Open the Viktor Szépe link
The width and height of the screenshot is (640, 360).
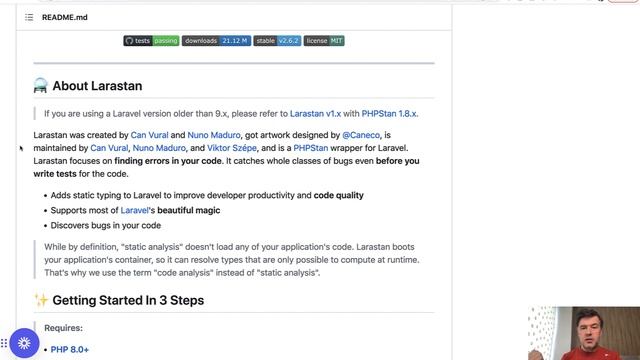click(232, 148)
